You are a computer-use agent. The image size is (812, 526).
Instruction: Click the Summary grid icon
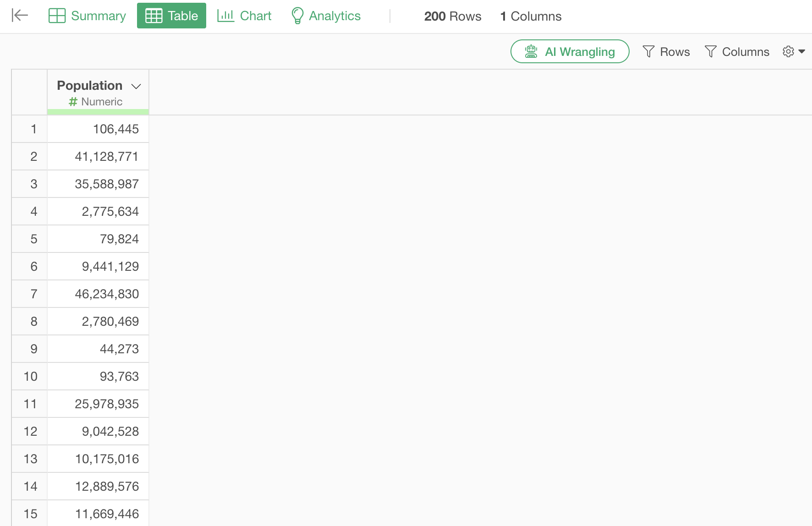(x=57, y=16)
